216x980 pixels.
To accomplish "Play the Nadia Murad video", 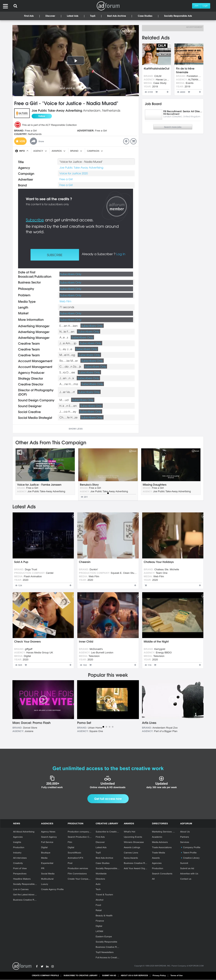I will pos(76,61).
